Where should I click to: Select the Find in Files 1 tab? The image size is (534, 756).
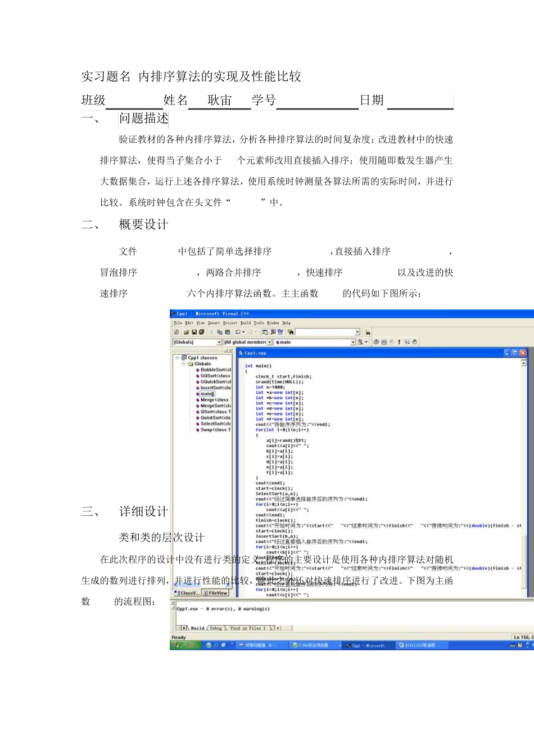(x=248, y=628)
